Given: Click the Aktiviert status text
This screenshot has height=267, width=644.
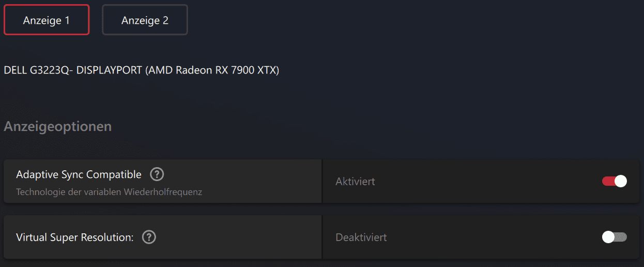Looking at the screenshot, I should click(x=355, y=182).
